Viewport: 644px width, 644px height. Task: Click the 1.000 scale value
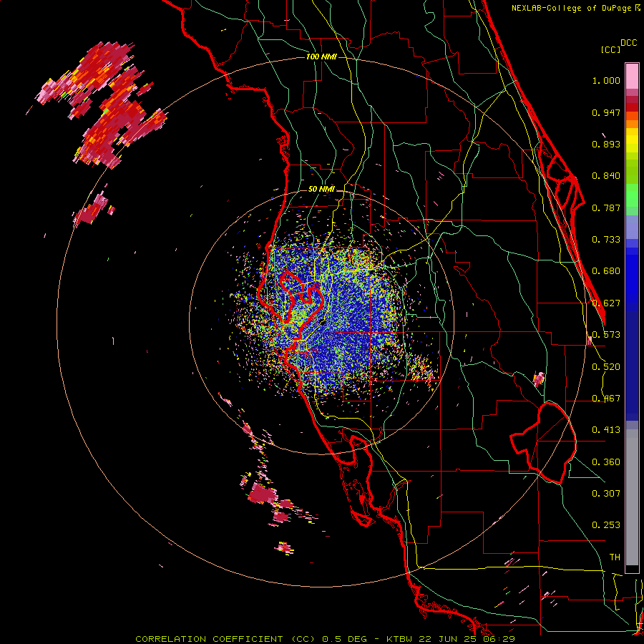pos(606,80)
